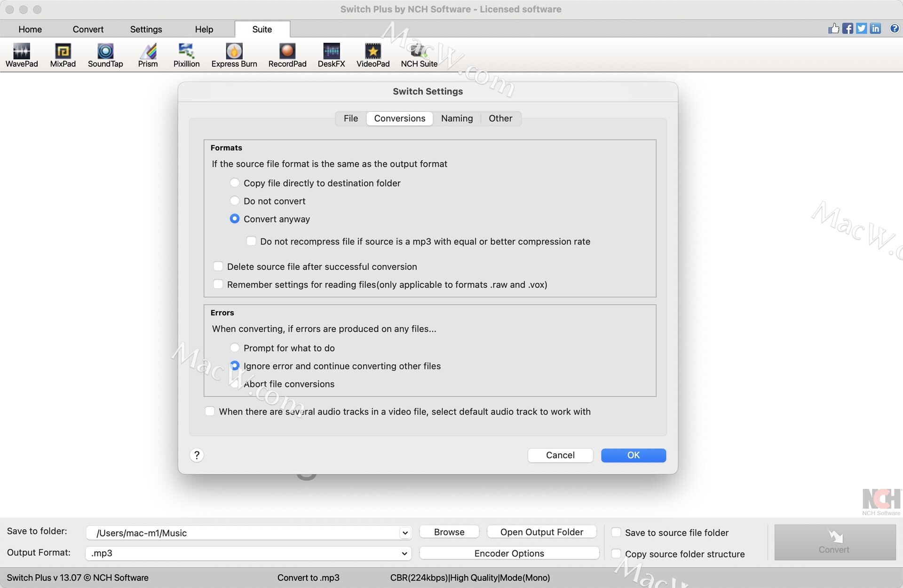Image resolution: width=903 pixels, height=588 pixels.
Task: Switch to the Other settings tab
Action: click(x=500, y=118)
